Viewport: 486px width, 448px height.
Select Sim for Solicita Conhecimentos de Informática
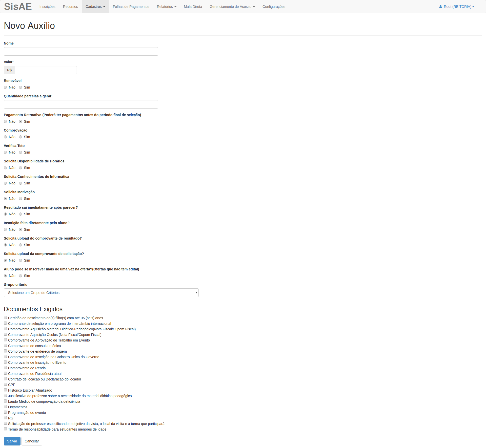21,183
